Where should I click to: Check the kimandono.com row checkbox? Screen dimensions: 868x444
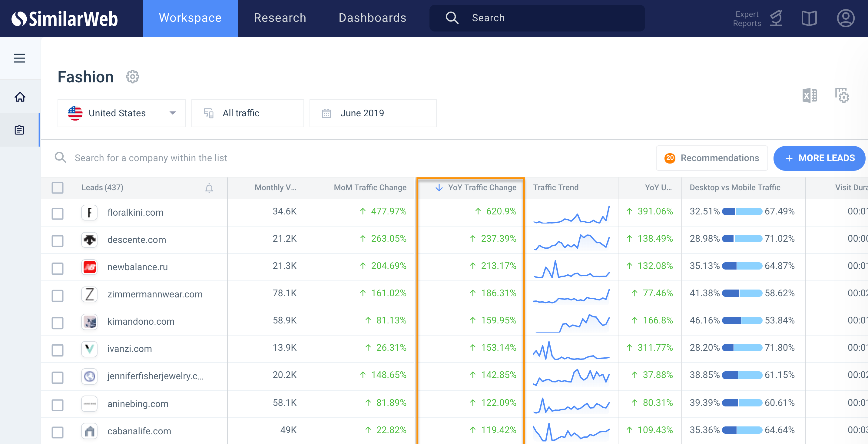58,323
